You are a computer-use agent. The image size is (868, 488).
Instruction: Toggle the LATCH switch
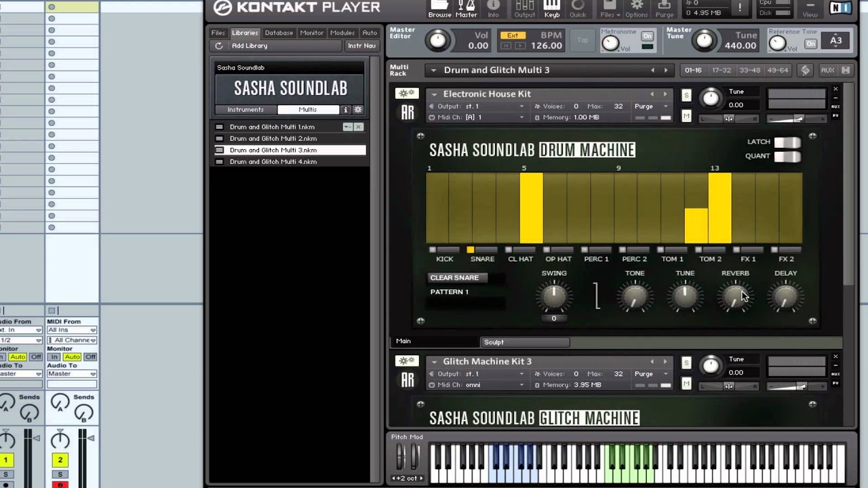click(x=787, y=142)
